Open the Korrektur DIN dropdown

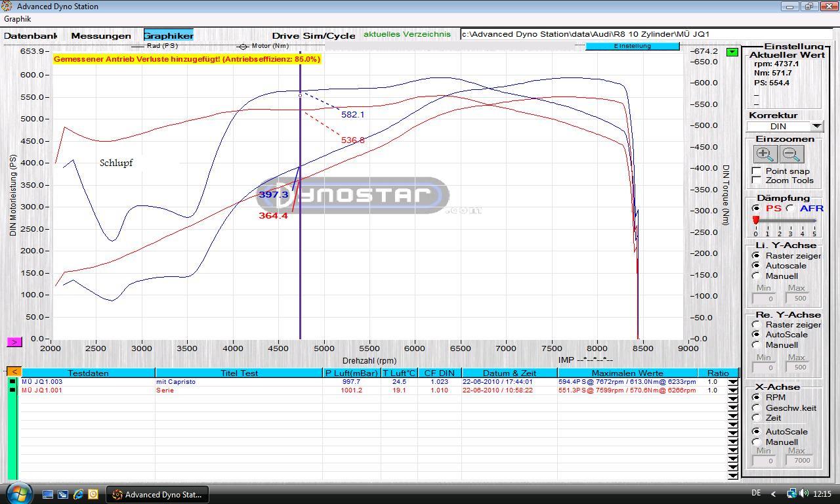[816, 126]
